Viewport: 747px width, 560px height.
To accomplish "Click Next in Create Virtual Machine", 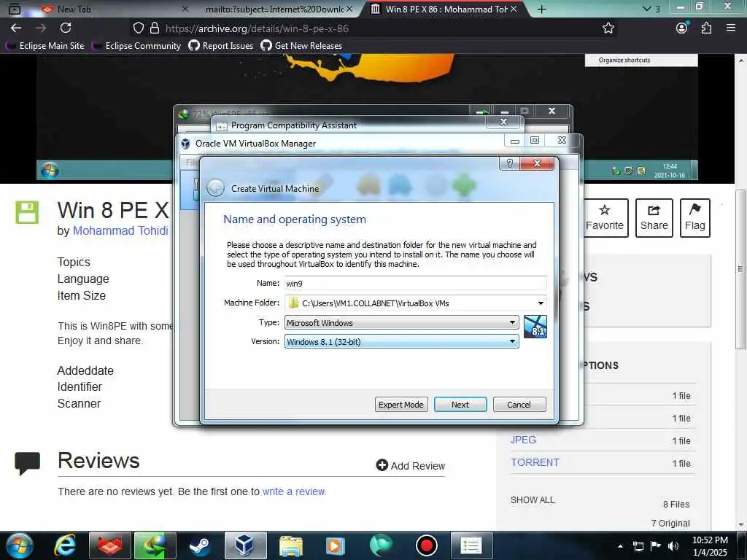I will click(x=460, y=404).
